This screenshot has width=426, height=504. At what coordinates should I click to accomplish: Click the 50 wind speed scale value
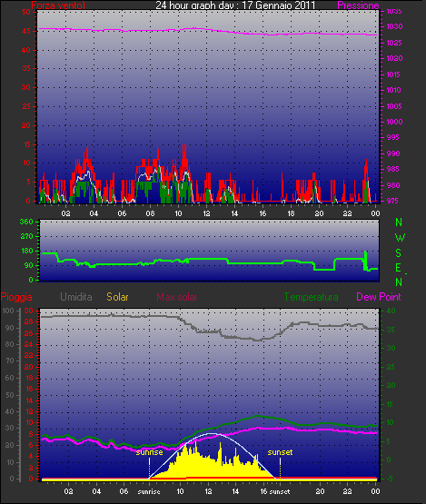[26, 12]
